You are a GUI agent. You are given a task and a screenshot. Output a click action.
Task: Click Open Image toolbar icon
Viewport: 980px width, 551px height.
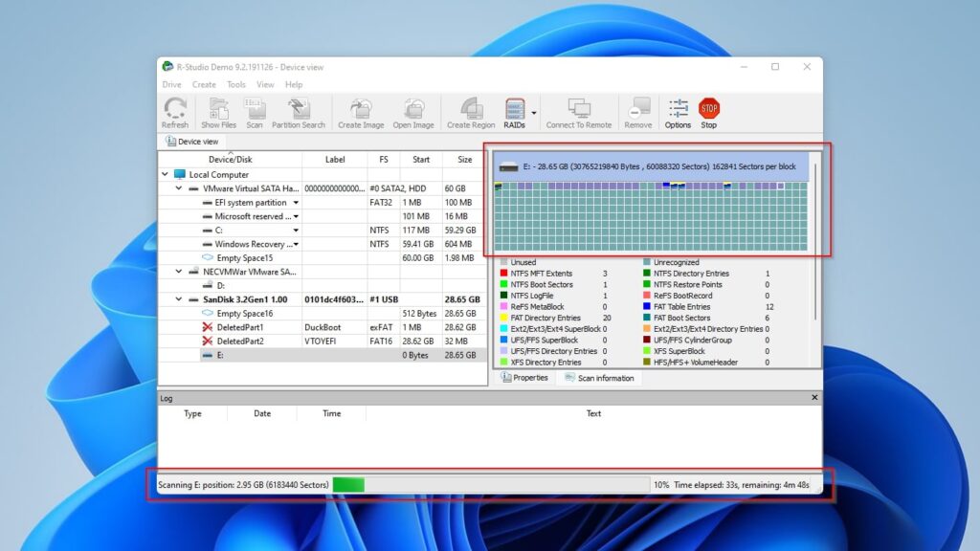[x=413, y=113]
